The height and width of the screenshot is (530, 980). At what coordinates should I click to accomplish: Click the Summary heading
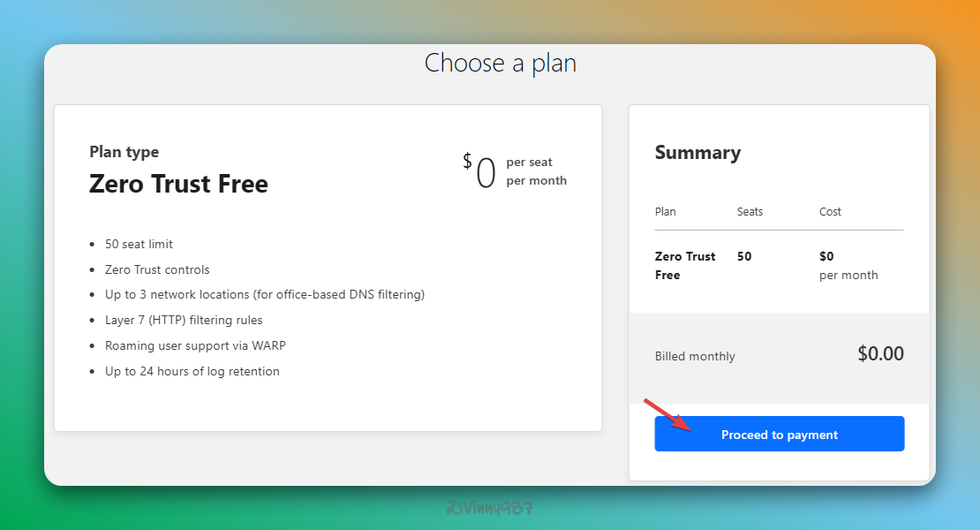coord(697,153)
